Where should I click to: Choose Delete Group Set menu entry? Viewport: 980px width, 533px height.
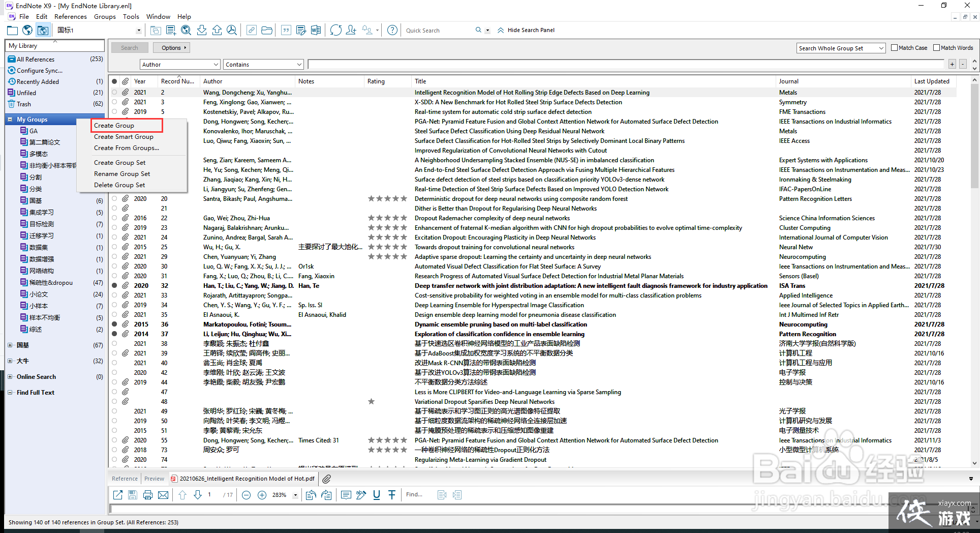[119, 185]
